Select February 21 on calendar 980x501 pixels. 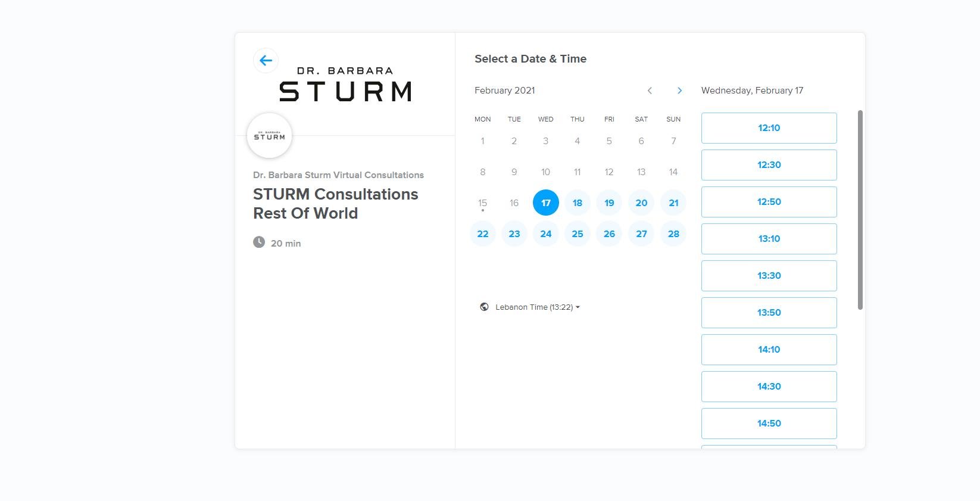tap(673, 203)
